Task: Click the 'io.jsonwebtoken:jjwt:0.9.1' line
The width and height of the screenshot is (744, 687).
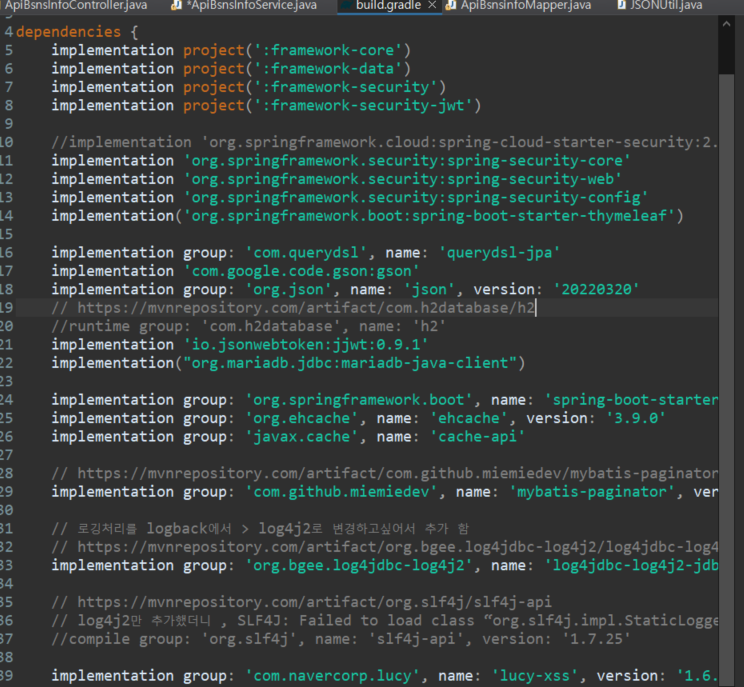Action: tap(240, 345)
